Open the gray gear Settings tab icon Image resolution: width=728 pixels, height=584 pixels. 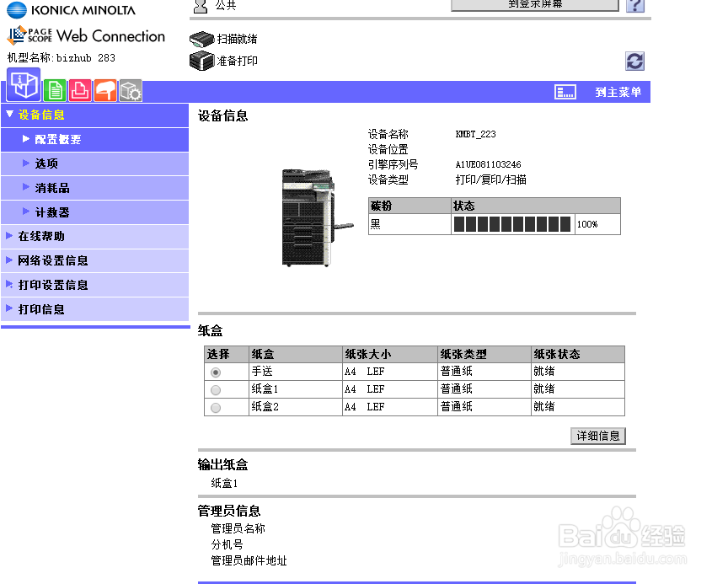pos(130,89)
